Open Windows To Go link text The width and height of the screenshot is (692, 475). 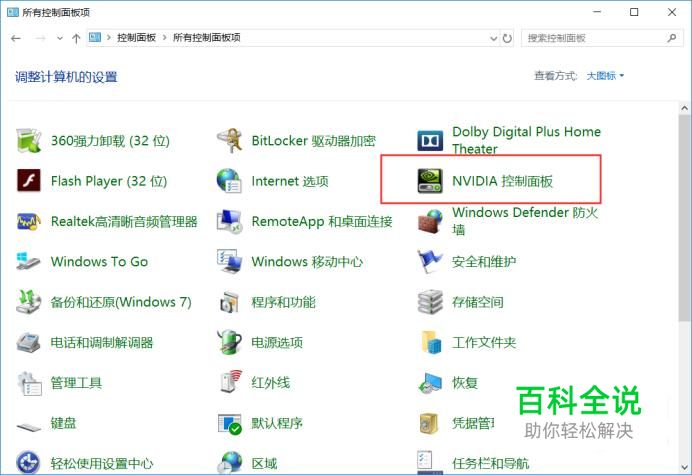coord(99,262)
